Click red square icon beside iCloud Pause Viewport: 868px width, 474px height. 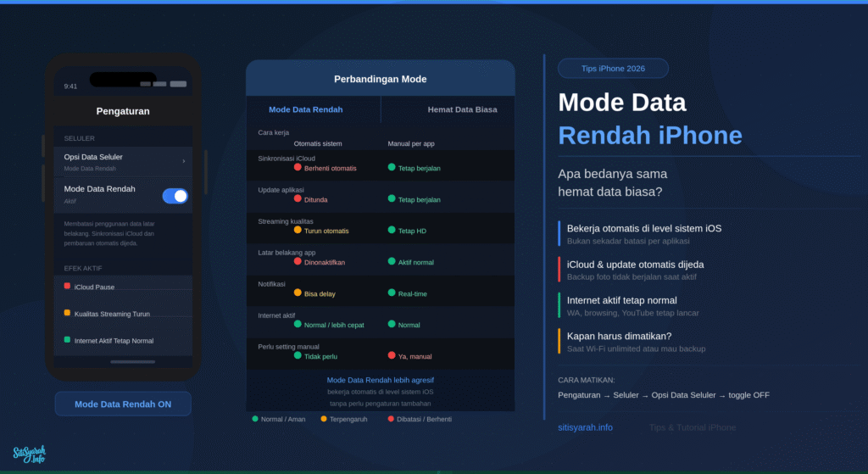tap(67, 287)
